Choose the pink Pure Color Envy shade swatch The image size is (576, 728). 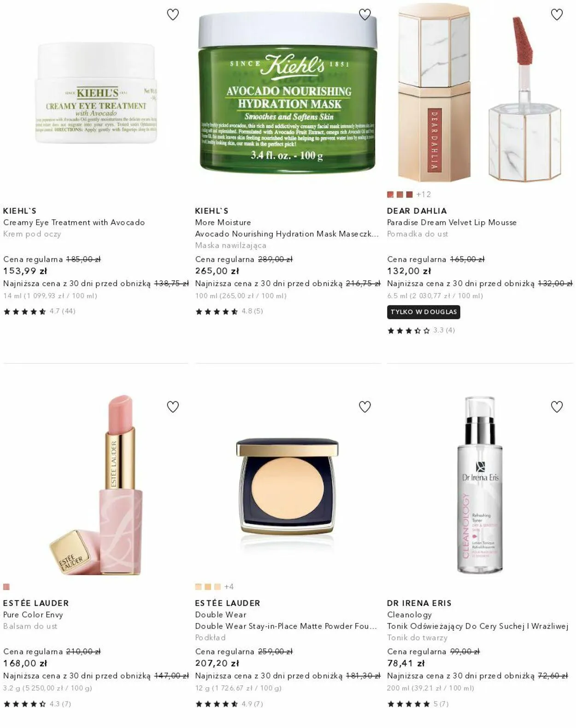tap(6, 587)
